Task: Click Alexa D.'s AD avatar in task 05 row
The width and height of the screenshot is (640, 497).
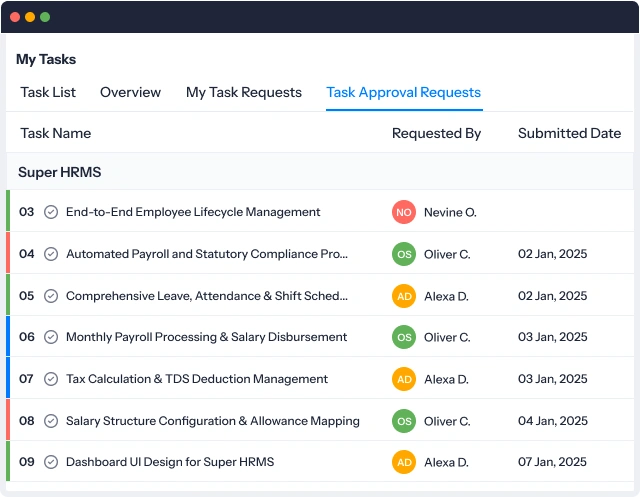Action: [404, 296]
